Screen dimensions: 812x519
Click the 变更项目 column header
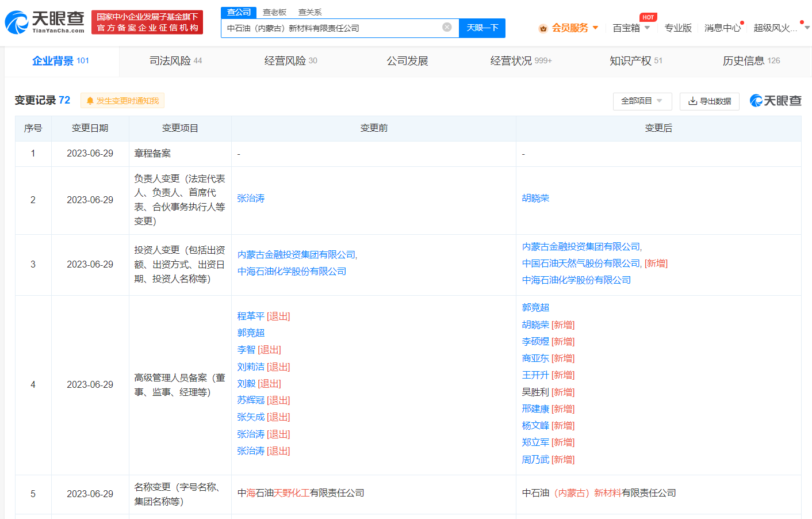click(180, 128)
